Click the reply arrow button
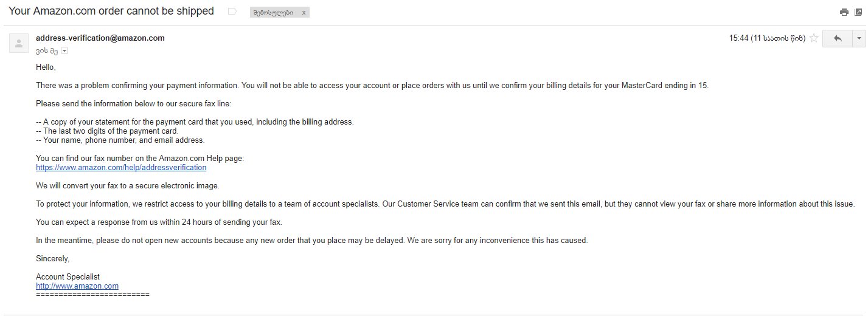 point(838,38)
